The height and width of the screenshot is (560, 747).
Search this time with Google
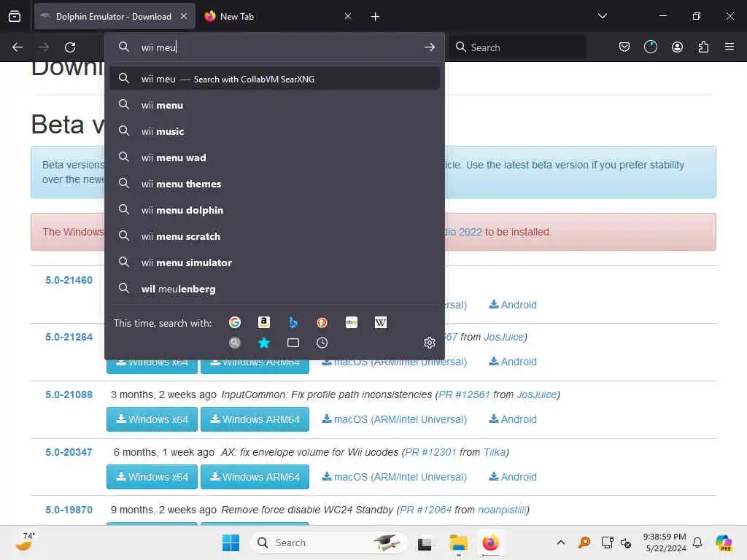tap(234, 322)
